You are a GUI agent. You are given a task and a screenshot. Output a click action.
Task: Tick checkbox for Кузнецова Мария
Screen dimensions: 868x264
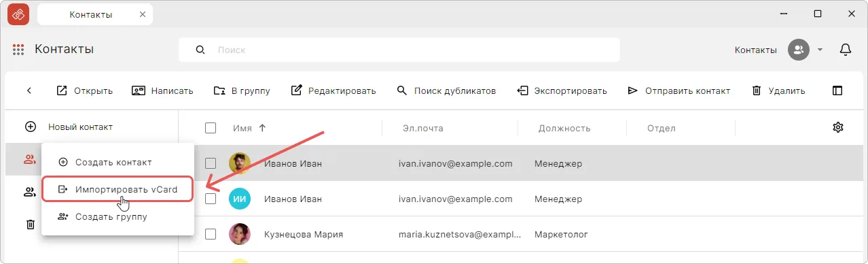click(x=211, y=234)
